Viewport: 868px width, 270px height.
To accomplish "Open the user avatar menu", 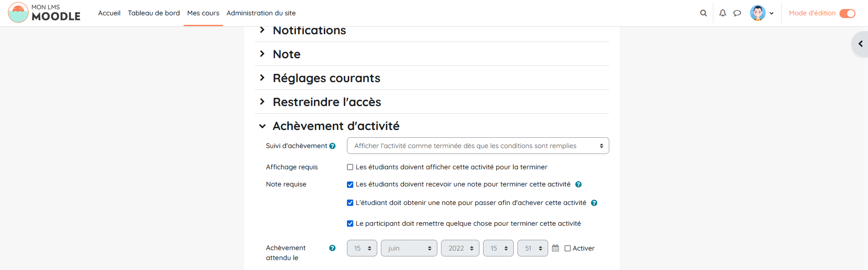I will (762, 13).
